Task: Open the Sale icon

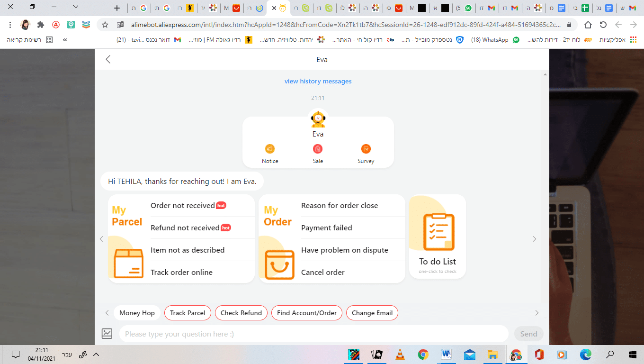Action: [318, 149]
